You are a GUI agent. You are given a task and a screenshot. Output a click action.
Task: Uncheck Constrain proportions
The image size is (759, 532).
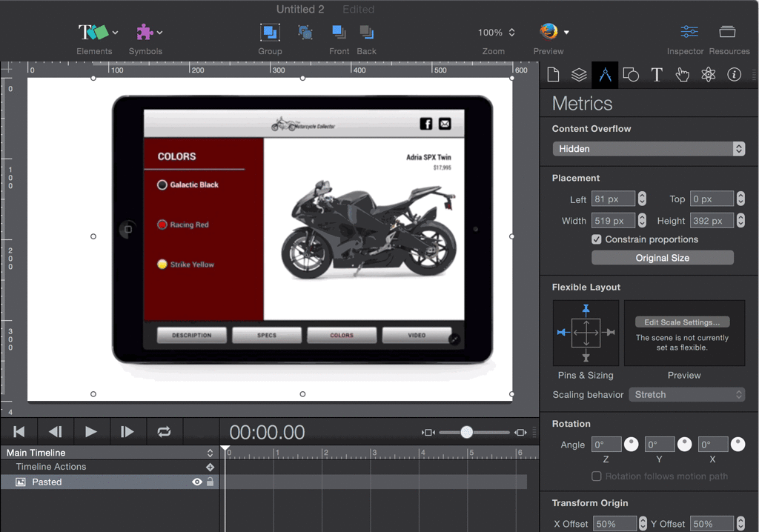click(x=597, y=239)
